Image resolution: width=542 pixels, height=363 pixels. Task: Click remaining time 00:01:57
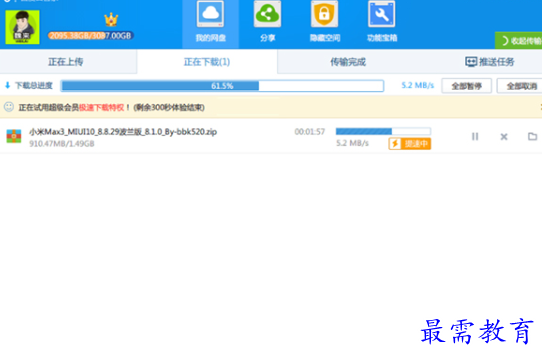coord(310,132)
